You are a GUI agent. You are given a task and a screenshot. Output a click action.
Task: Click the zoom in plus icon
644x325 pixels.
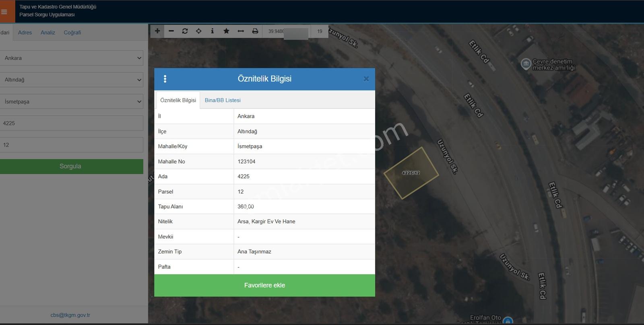[157, 31]
